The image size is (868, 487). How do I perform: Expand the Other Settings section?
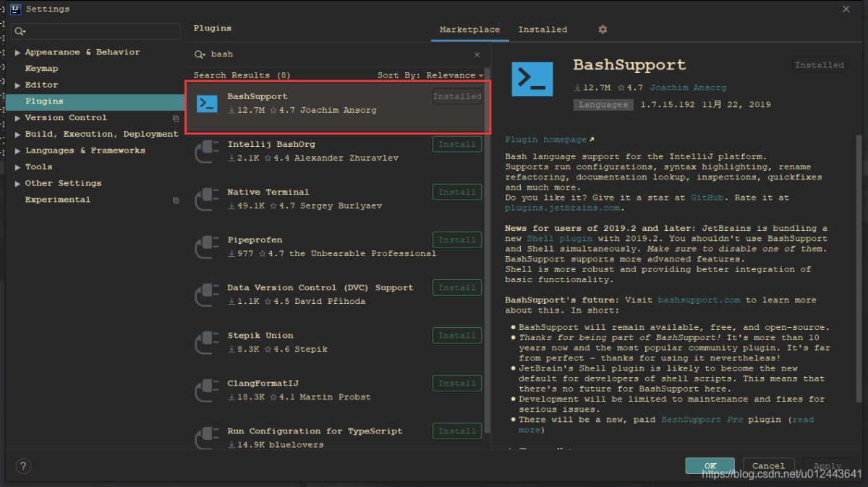17,183
